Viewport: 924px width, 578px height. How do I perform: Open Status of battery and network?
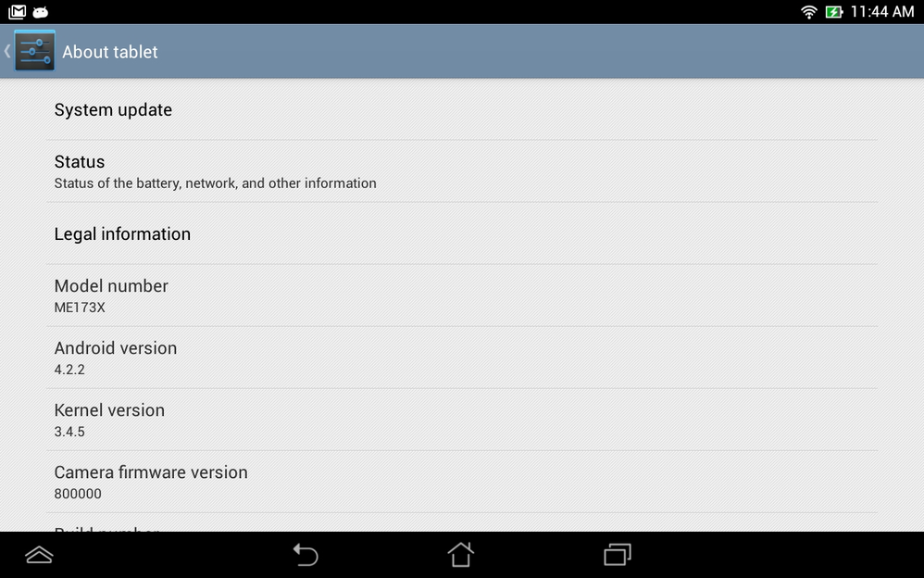tap(462, 171)
